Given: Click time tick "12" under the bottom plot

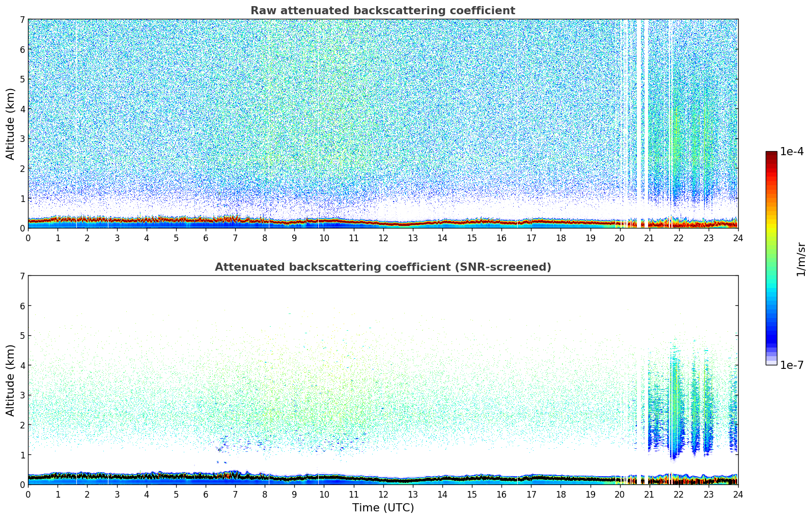Looking at the screenshot, I should pos(383,494).
